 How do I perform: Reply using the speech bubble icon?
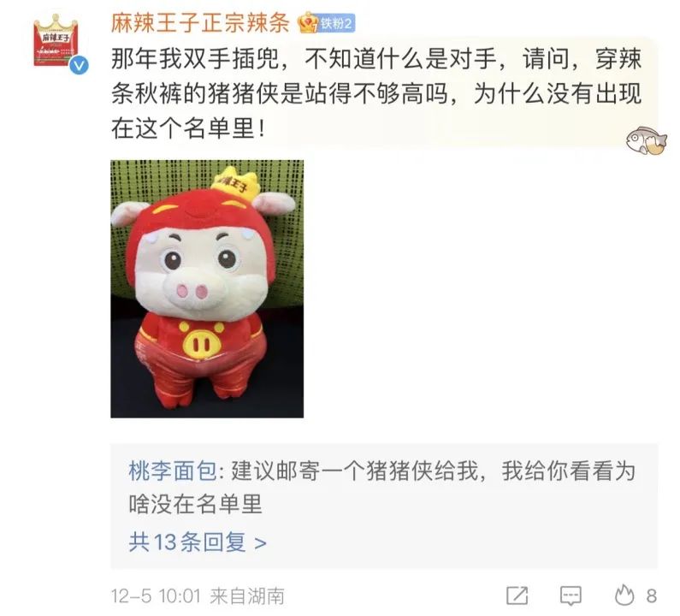click(x=571, y=595)
